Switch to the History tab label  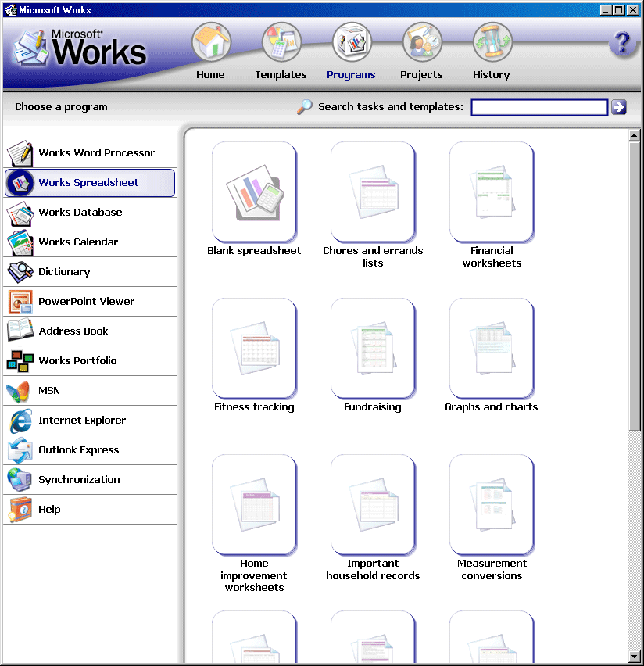(492, 75)
